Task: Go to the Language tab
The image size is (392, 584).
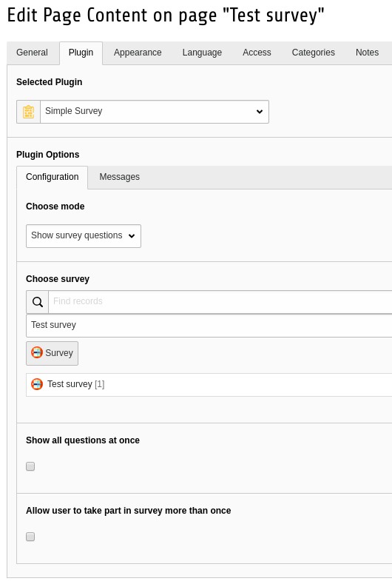Action: [x=202, y=53]
